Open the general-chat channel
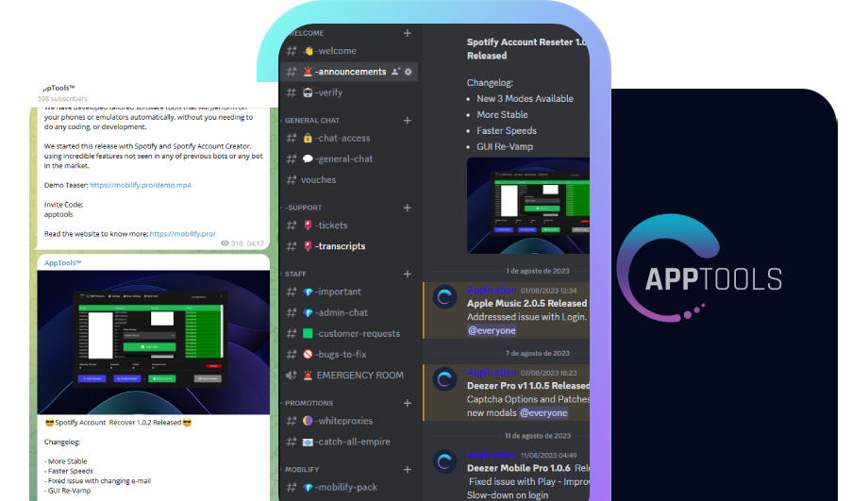The image size is (868, 501). (x=344, y=159)
